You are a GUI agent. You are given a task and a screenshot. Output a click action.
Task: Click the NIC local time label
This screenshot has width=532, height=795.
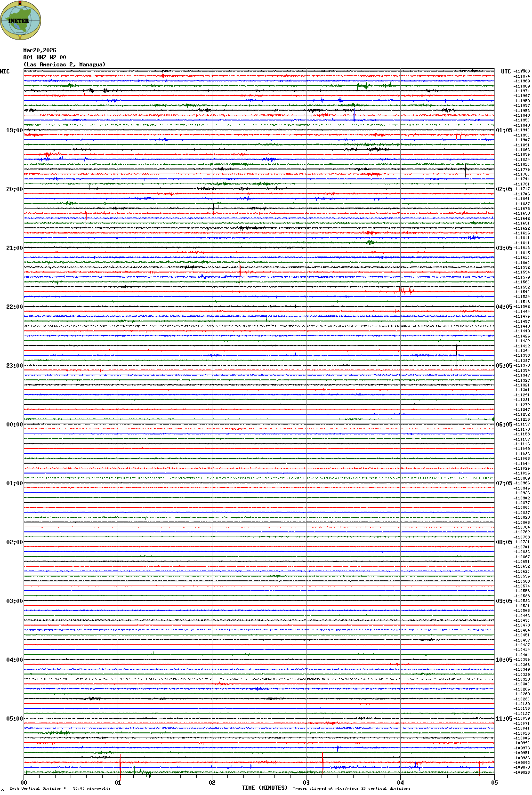5,72
